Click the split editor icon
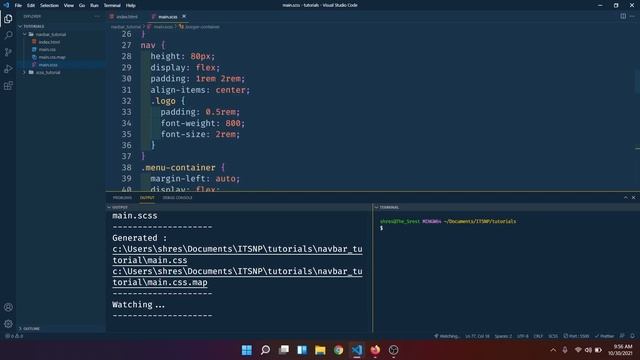 [623, 16]
